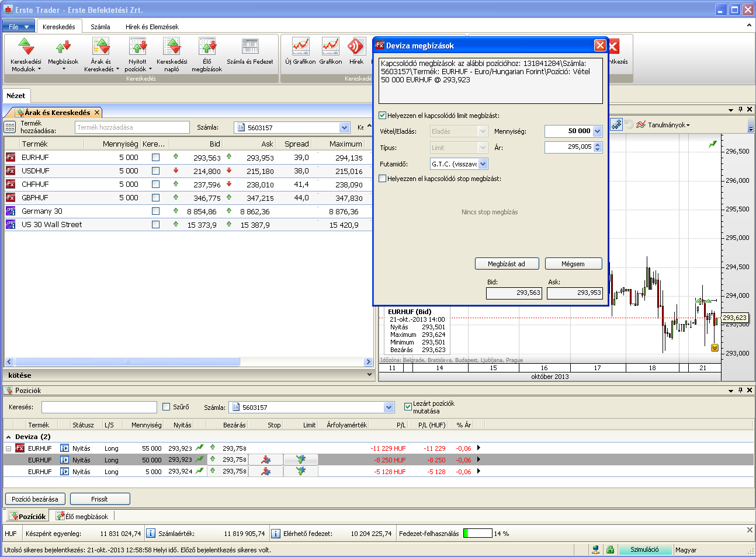Enable the Szűrő filter checkbox

(166, 407)
